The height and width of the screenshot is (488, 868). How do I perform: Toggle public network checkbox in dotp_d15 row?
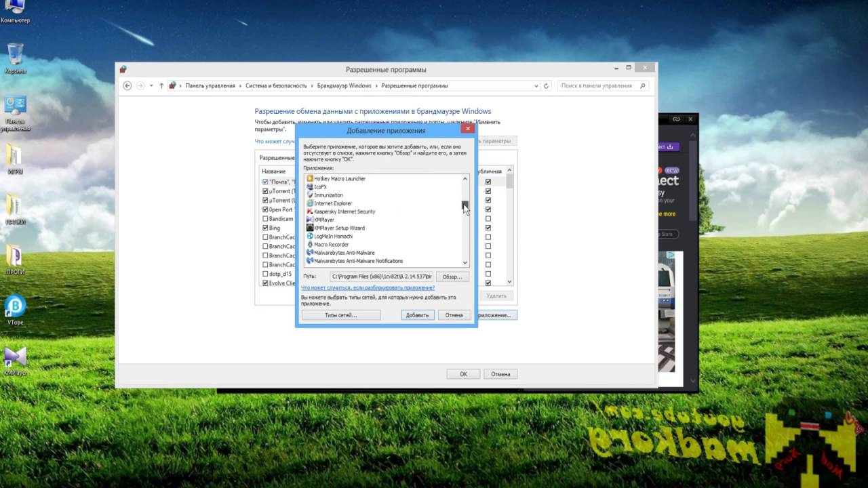(x=488, y=274)
